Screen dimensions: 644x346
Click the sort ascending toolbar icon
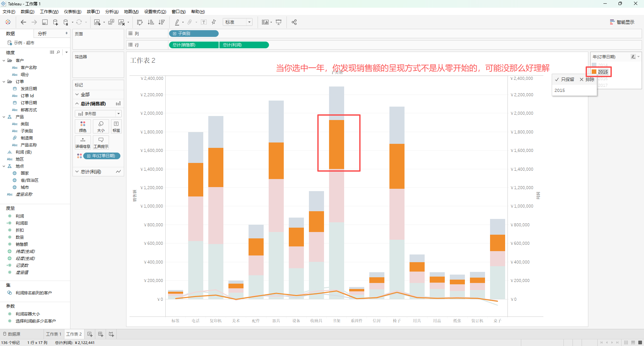point(151,22)
